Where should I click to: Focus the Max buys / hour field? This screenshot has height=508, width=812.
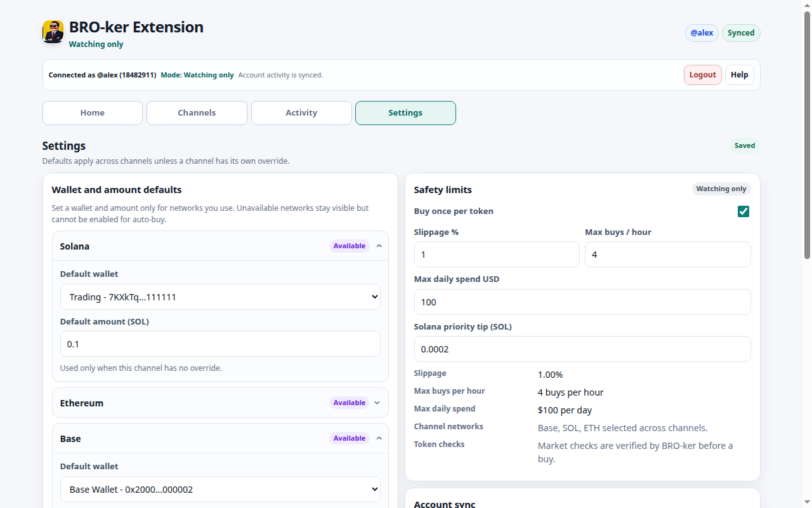(x=668, y=254)
